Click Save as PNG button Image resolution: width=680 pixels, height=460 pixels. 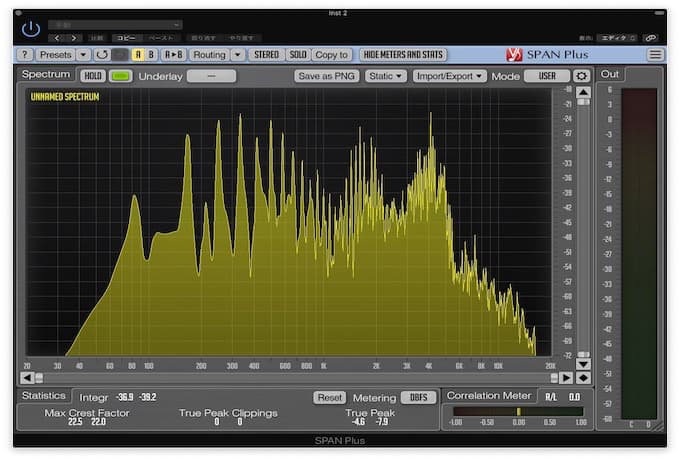[x=327, y=76]
